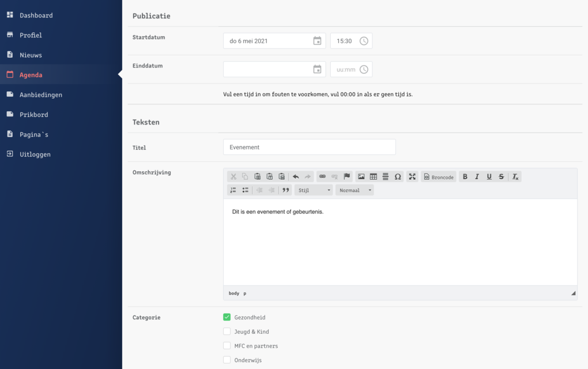Click the insert link icon

pos(322,177)
